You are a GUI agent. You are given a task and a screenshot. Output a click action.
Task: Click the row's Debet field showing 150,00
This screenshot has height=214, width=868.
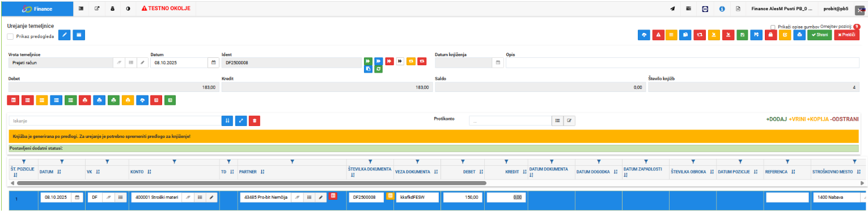pyautogui.click(x=463, y=197)
